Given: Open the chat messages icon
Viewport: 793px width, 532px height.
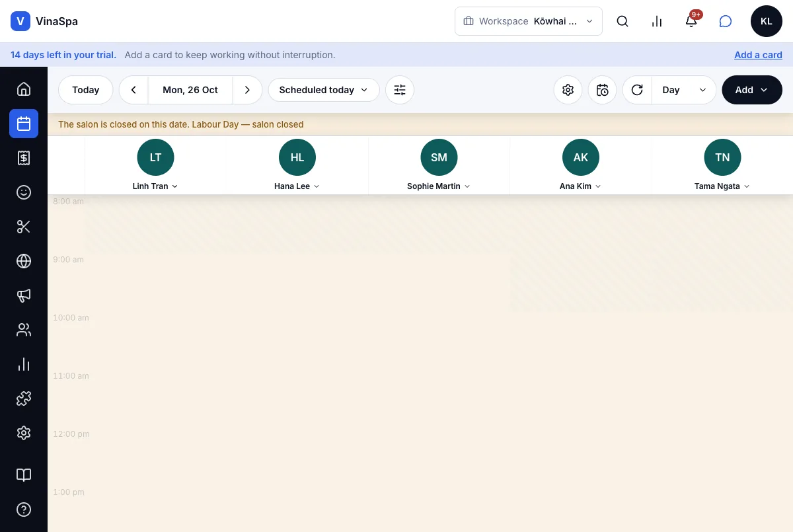Looking at the screenshot, I should click(x=726, y=21).
